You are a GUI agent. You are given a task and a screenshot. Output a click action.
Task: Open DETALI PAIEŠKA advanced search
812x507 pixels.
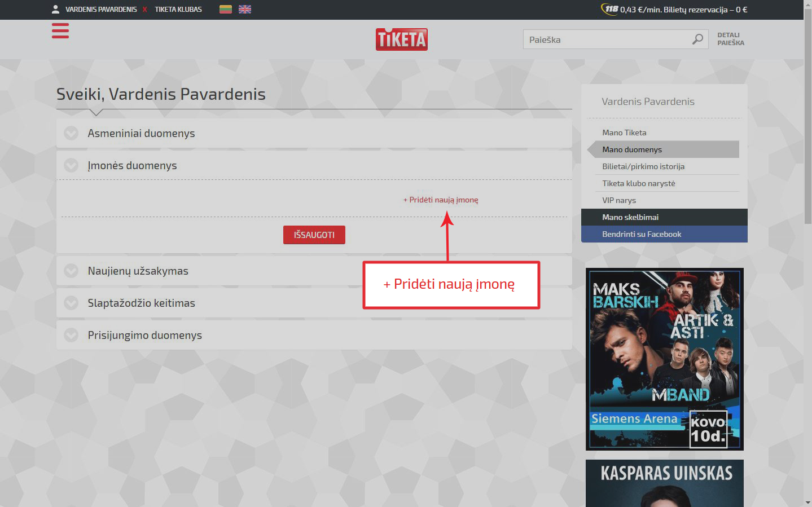point(731,39)
